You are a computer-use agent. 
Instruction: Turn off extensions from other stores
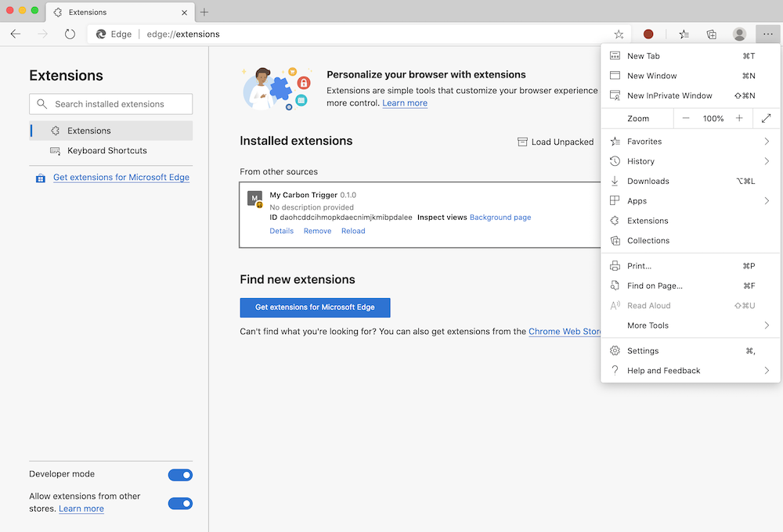pyautogui.click(x=180, y=503)
